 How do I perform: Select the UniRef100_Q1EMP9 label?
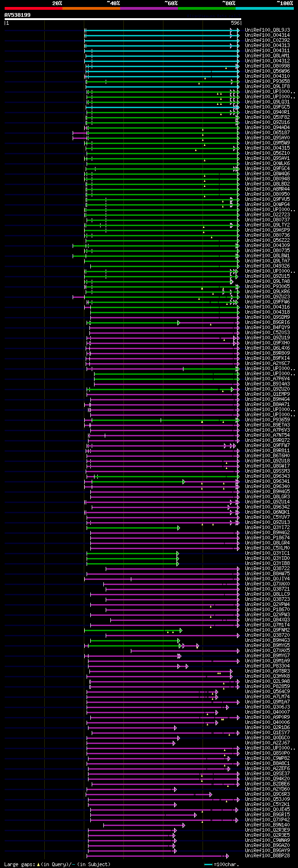coord(267,394)
